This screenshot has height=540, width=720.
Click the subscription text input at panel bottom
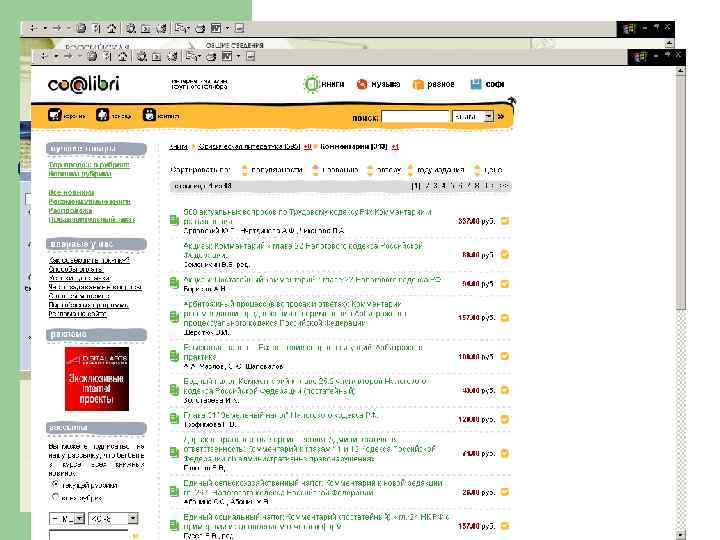coord(88,535)
